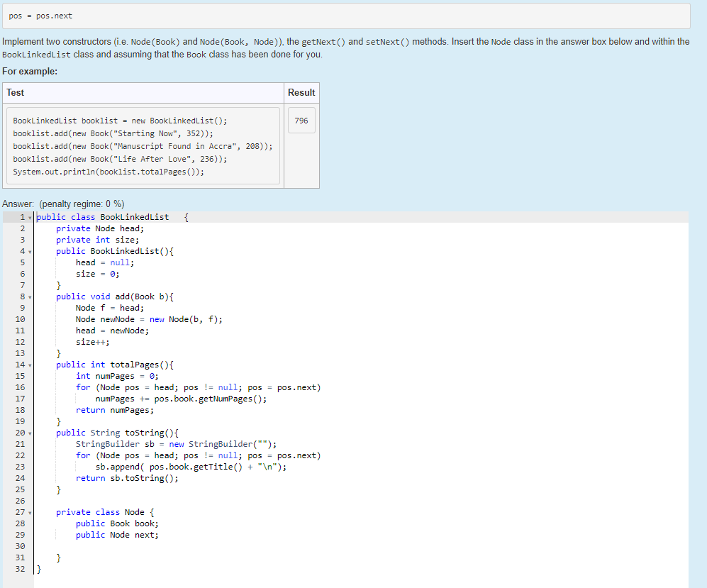Collapse the Node class fold arrow, line 27
This screenshot has height=588, width=707.
[x=30, y=513]
